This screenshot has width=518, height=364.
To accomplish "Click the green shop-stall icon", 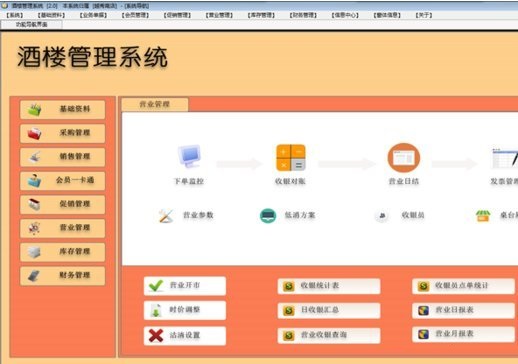I will click(483, 216).
